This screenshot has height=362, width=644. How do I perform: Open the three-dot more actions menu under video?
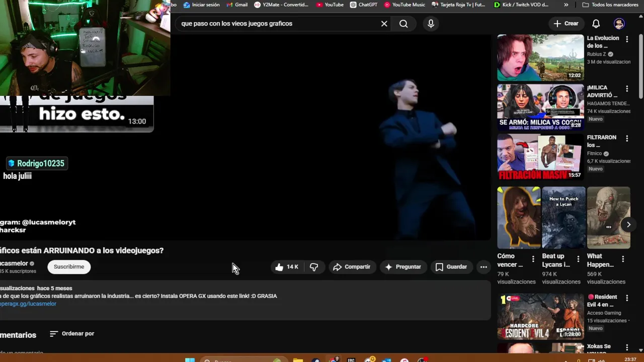coord(484,267)
